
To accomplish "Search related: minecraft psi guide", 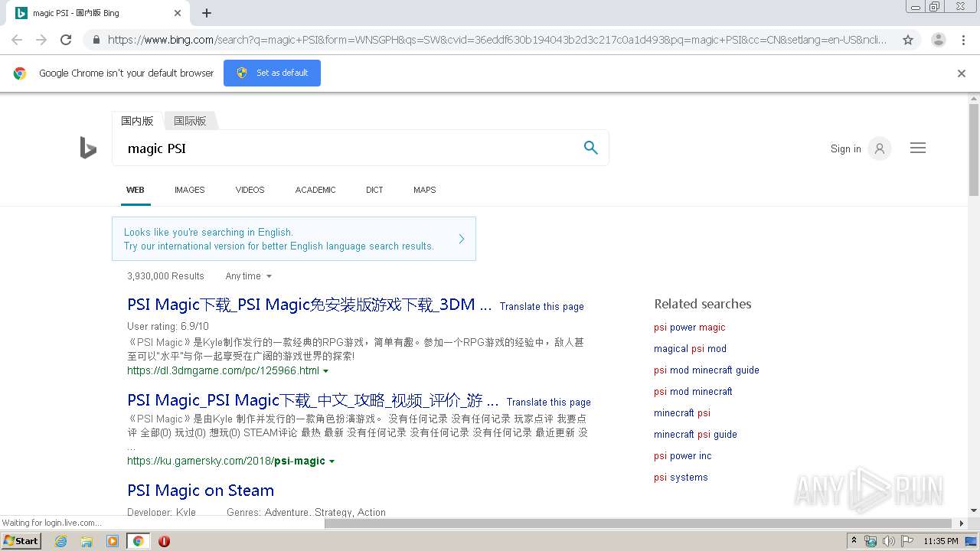I will pyautogui.click(x=695, y=434).
